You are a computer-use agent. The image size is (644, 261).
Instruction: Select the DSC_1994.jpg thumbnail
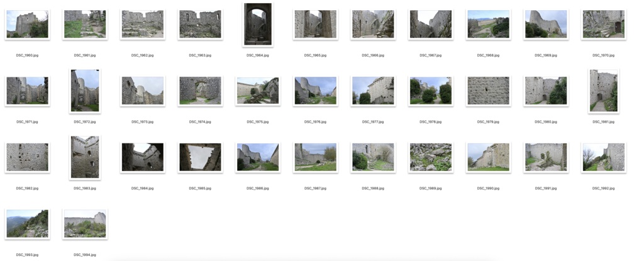[85, 224]
